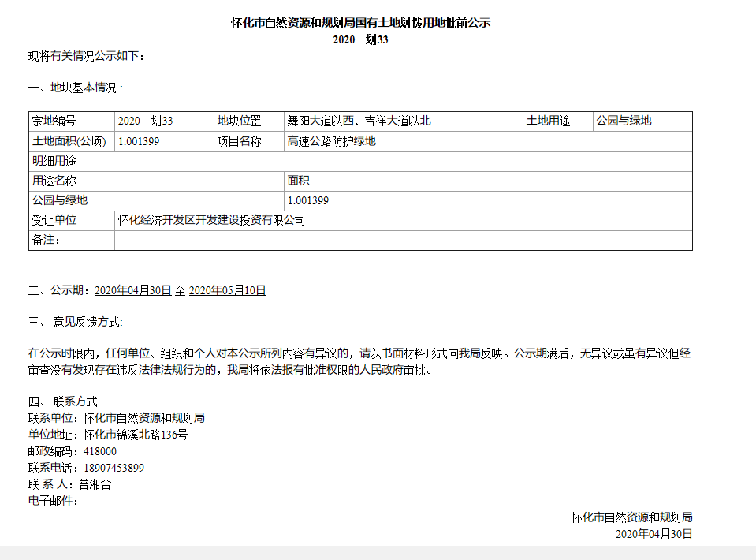This screenshot has height=560, width=756.
Task: Select the 受让单位 label cell
Action: click(x=72, y=221)
